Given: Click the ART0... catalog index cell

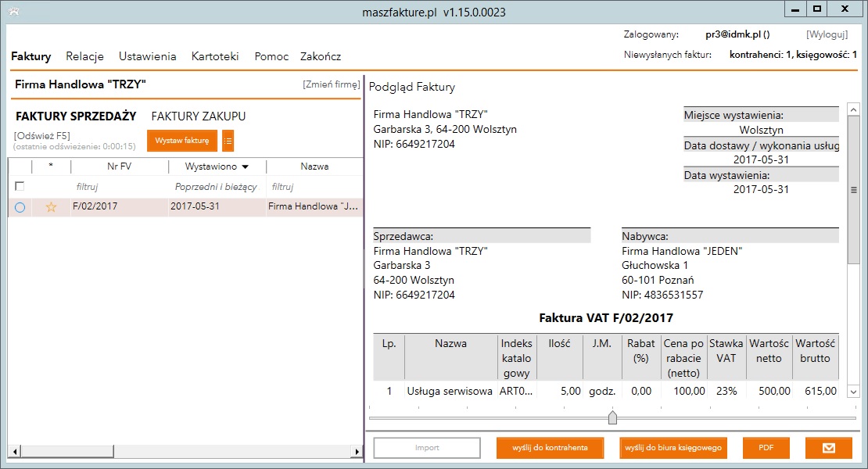Looking at the screenshot, I should point(516,391).
